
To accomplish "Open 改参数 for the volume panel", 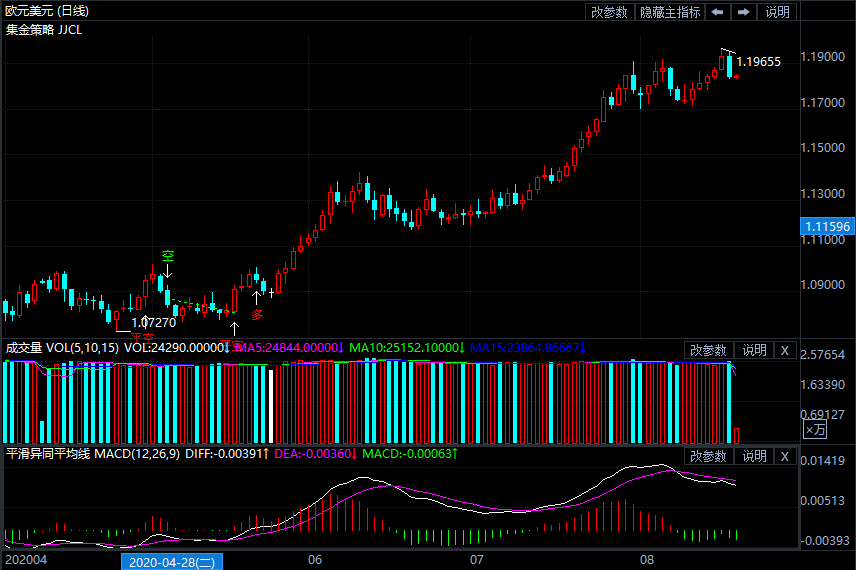I will (x=709, y=350).
